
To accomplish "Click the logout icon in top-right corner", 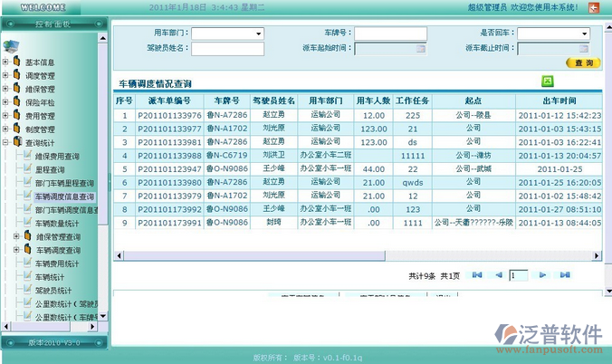I will [594, 7].
